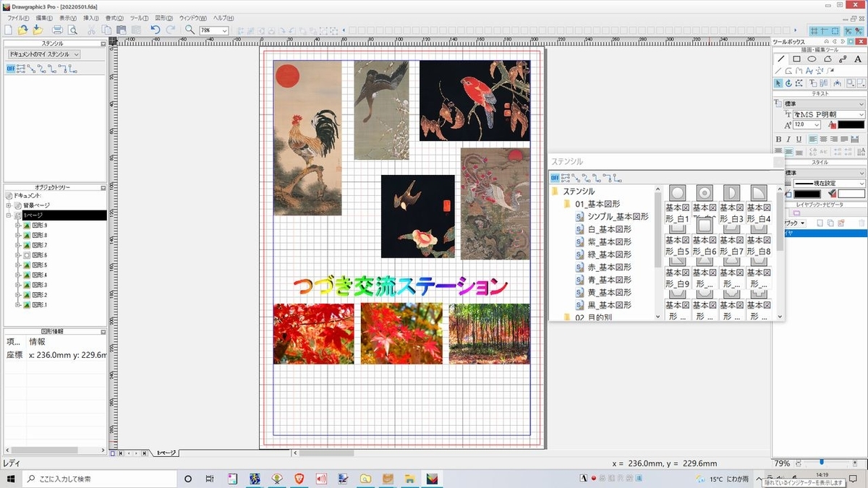868x488 pixels.
Task: Click the Redo arrow icon
Action: coord(171,30)
